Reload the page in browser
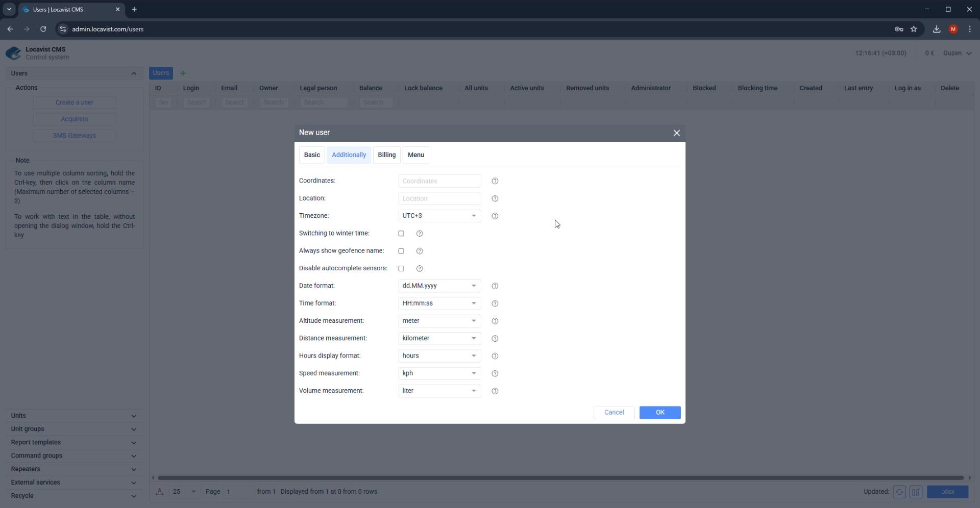The width and height of the screenshot is (980, 508). [x=43, y=29]
